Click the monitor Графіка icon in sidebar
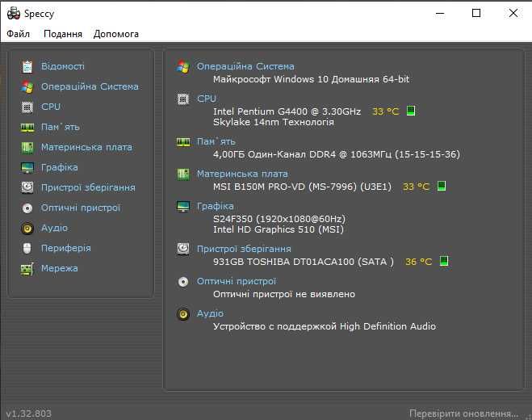 (27, 168)
